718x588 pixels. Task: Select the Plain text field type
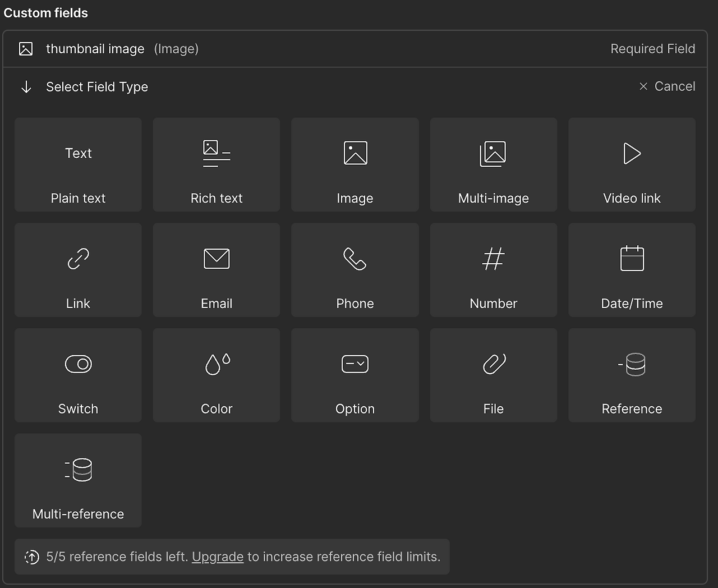pos(78,164)
